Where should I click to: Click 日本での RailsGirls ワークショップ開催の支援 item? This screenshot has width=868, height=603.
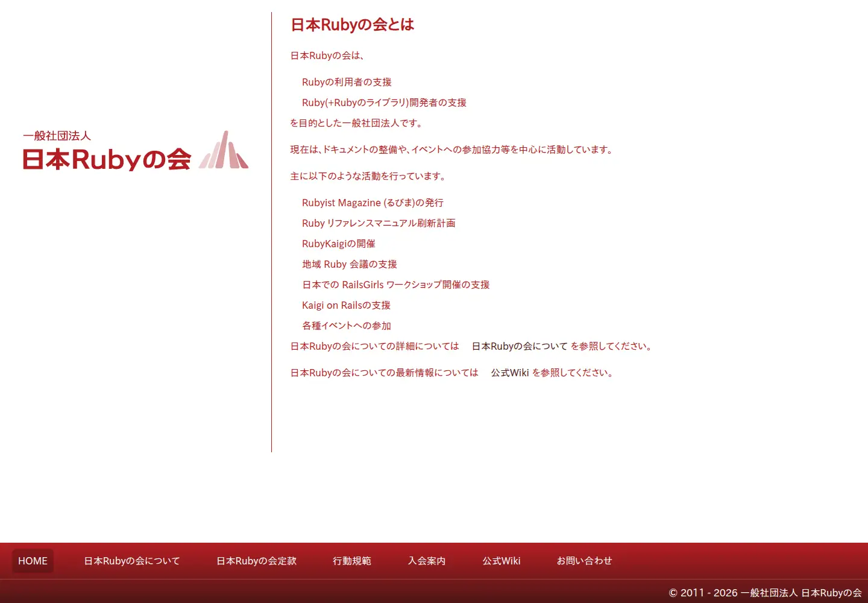(396, 285)
